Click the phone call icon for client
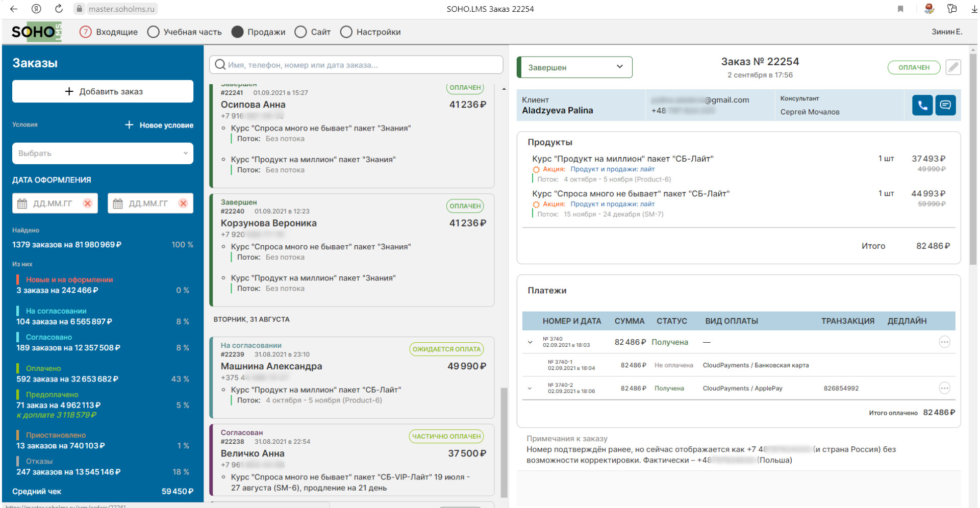Image resolution: width=980 pixels, height=508 pixels. (x=922, y=106)
